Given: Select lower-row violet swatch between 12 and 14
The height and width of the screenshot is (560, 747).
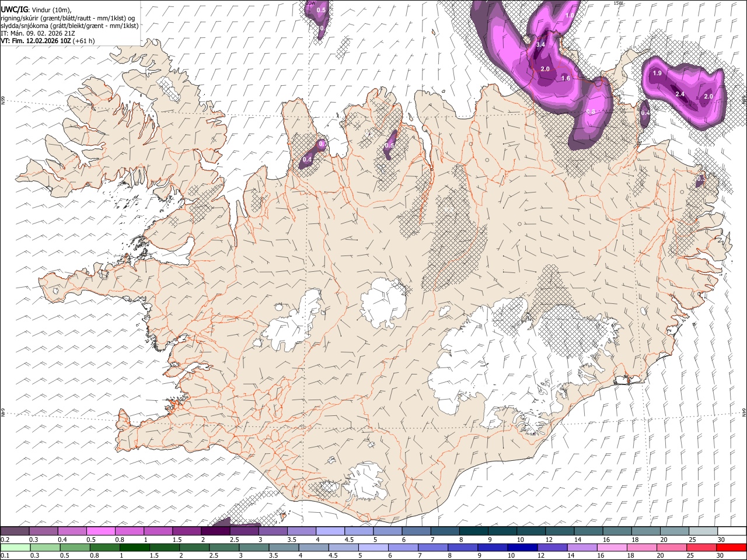Looking at the screenshot, I should point(552,547).
